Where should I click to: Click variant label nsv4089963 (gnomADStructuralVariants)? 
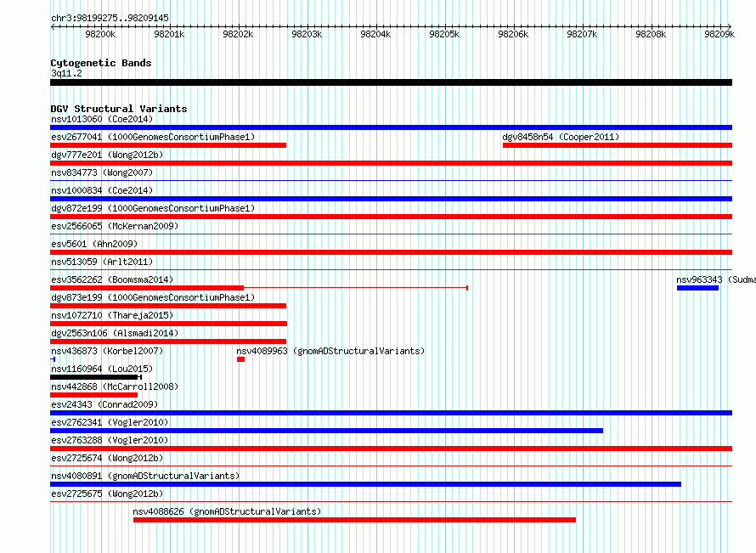coord(330,351)
